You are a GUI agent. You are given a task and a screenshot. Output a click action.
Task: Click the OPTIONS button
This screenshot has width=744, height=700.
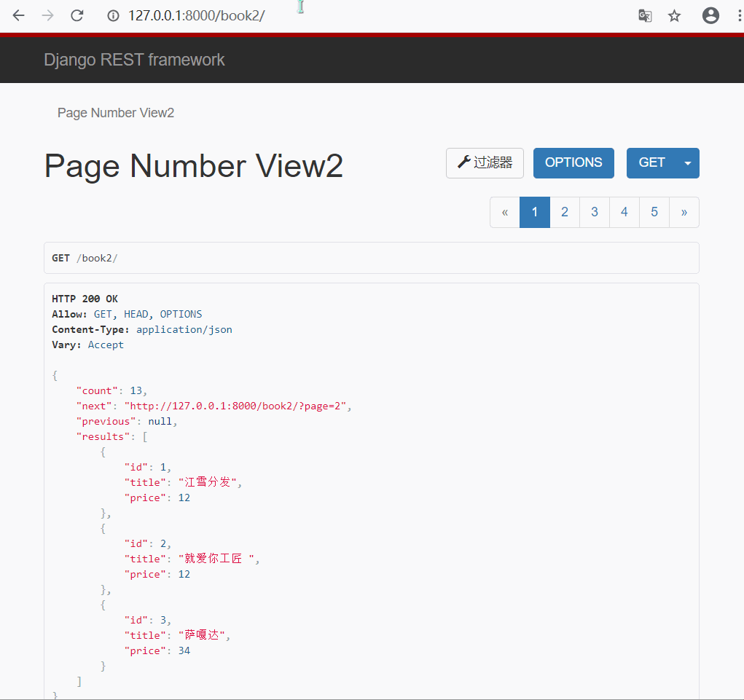(x=573, y=162)
